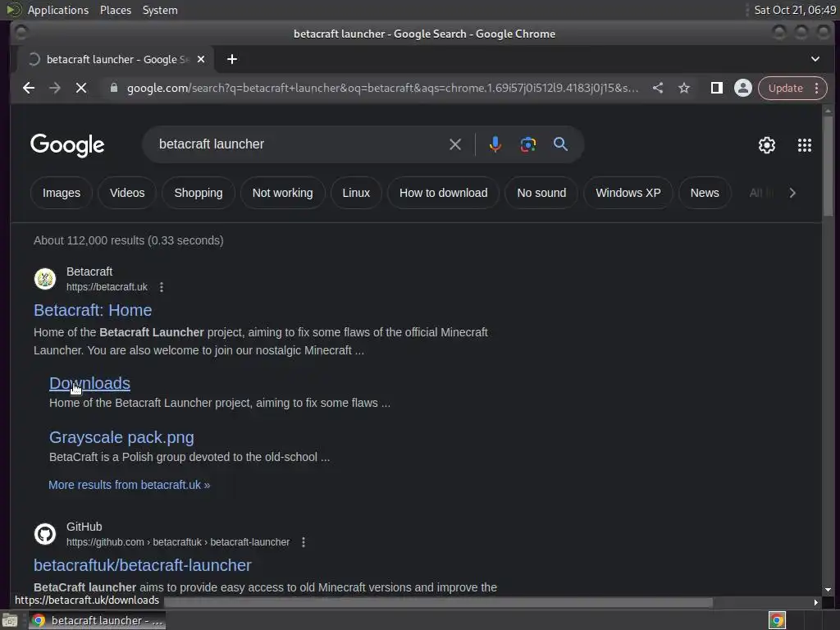Open the Chrome profile avatar

(x=743, y=88)
